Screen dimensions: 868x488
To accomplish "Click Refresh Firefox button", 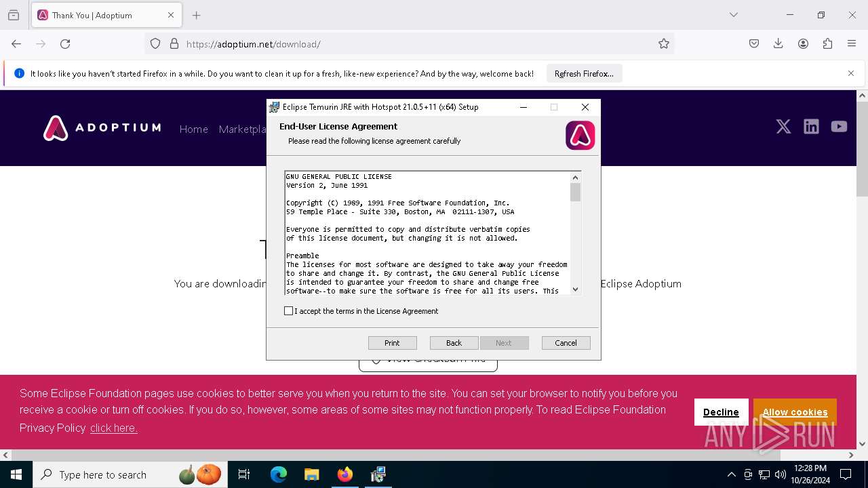I will [x=584, y=74].
